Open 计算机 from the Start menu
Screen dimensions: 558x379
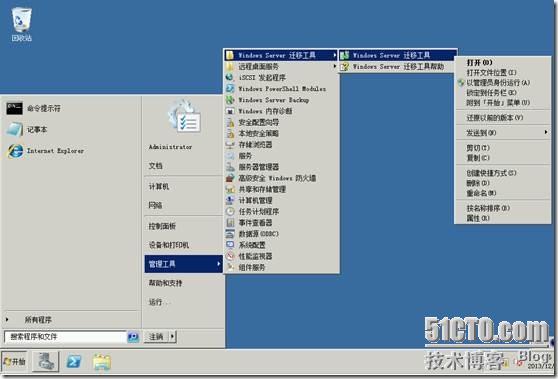158,186
